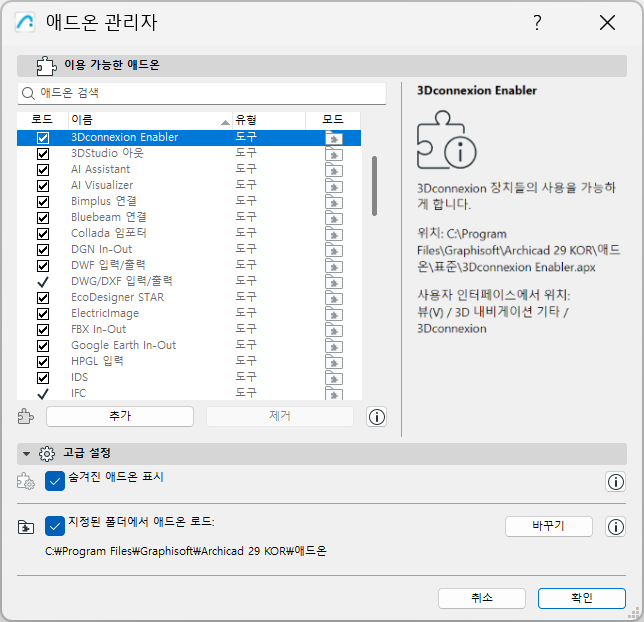Click the mode folder icon for Google Earth In-Out
The width and height of the screenshot is (644, 622).
(x=334, y=346)
